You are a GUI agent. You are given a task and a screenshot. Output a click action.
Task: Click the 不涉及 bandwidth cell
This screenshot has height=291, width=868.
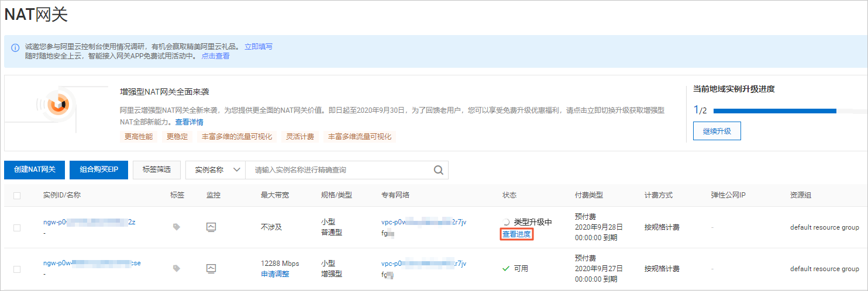pyautogui.click(x=271, y=227)
